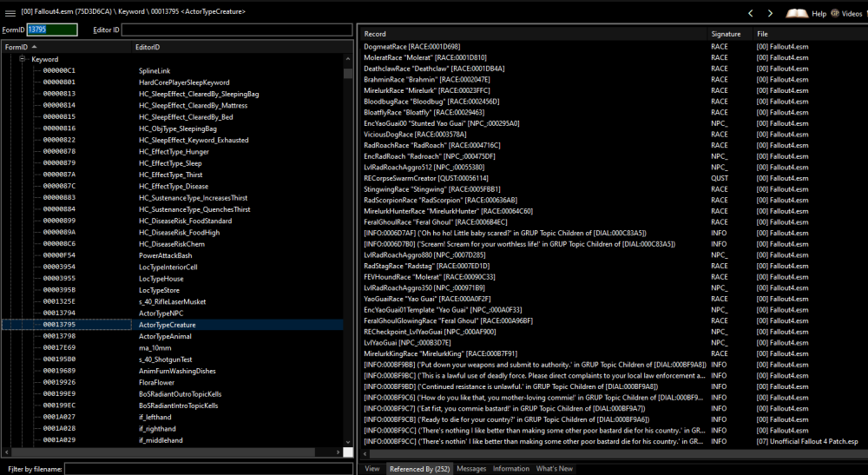The height and width of the screenshot is (475, 868).
Task: Select FloraFlower keyword row
Action: tap(173, 383)
